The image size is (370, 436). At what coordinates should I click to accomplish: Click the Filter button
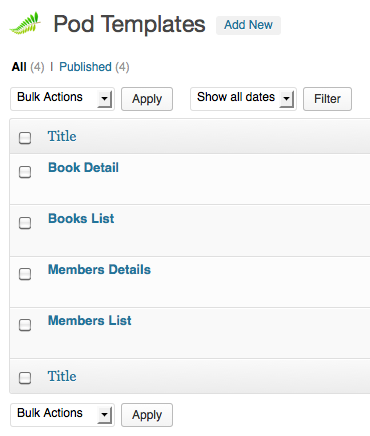(327, 99)
